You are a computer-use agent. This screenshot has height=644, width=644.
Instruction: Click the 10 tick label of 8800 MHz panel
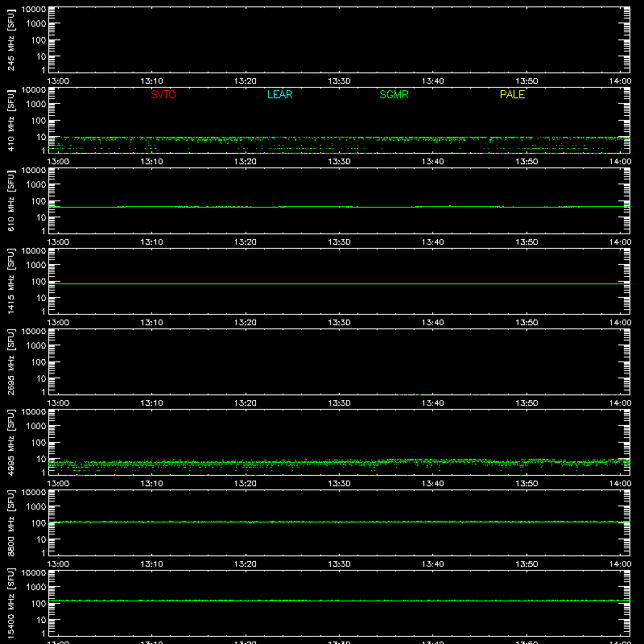coord(42,539)
